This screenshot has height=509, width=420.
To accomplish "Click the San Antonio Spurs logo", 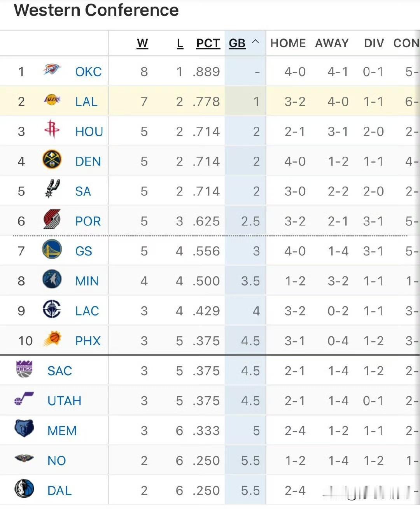I will point(52,189).
